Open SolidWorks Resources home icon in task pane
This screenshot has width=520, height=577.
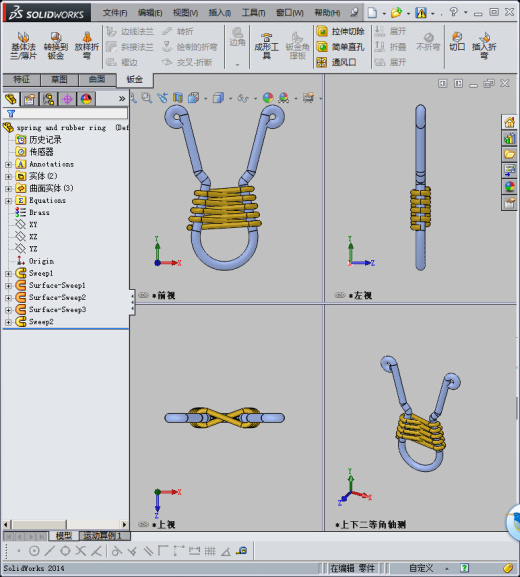click(x=509, y=123)
